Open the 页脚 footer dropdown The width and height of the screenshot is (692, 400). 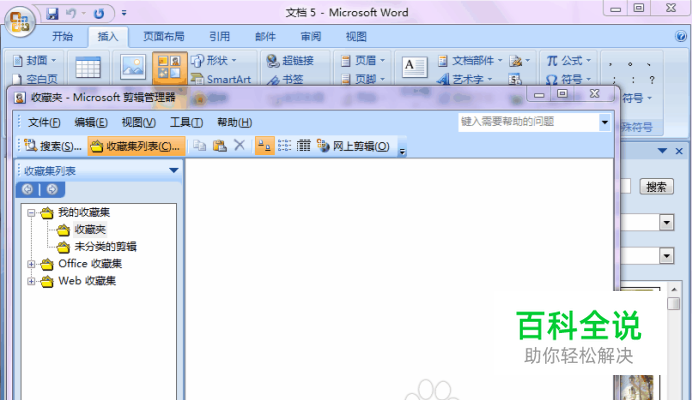pyautogui.click(x=363, y=79)
